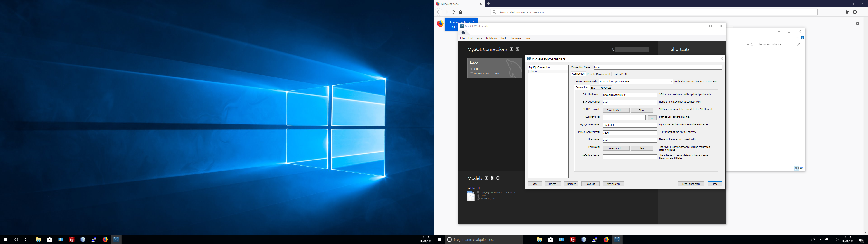Open the Database menu
868x244 pixels.
pyautogui.click(x=491, y=38)
